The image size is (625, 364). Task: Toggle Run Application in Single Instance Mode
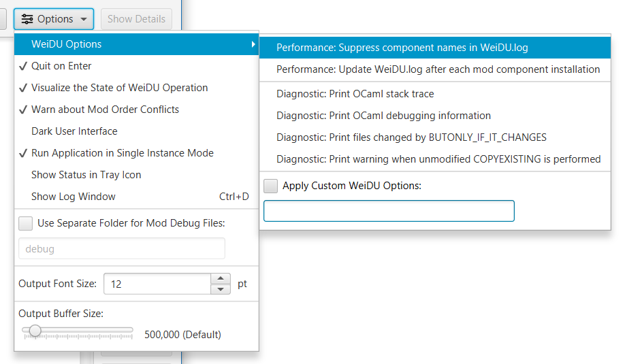[x=122, y=153]
